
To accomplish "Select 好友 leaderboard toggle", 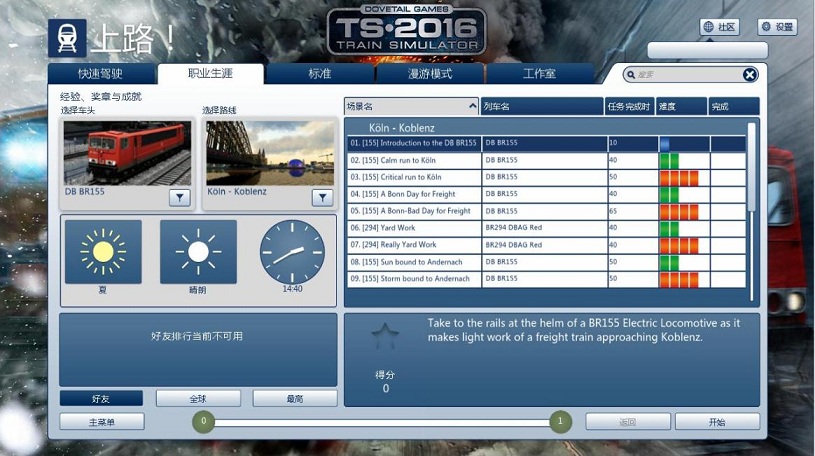I will 101,399.
